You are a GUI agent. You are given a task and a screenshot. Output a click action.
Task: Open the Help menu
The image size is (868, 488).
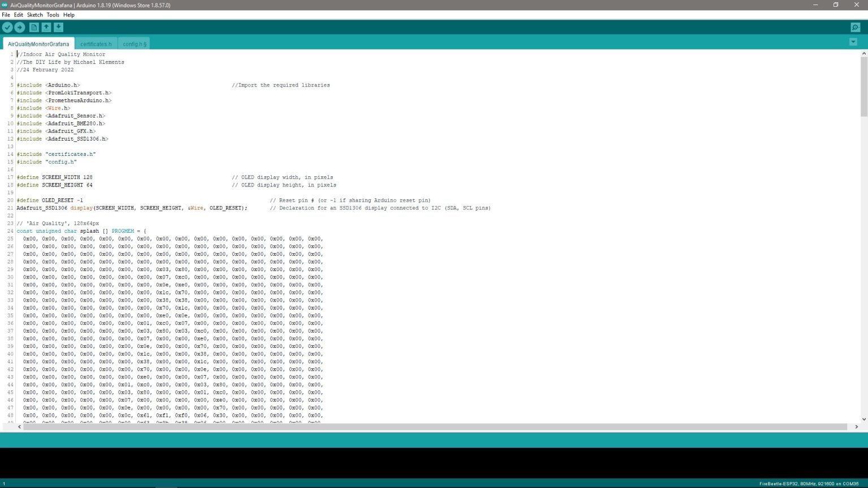tap(69, 15)
